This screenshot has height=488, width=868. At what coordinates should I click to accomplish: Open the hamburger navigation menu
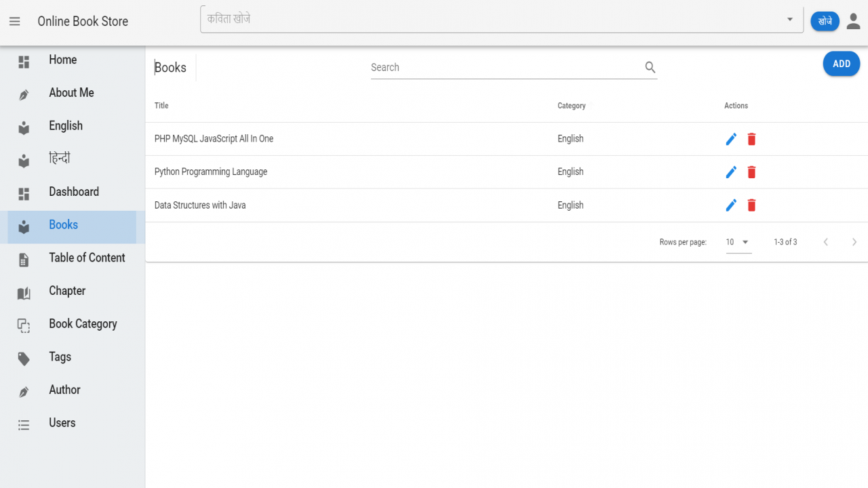pyautogui.click(x=14, y=22)
